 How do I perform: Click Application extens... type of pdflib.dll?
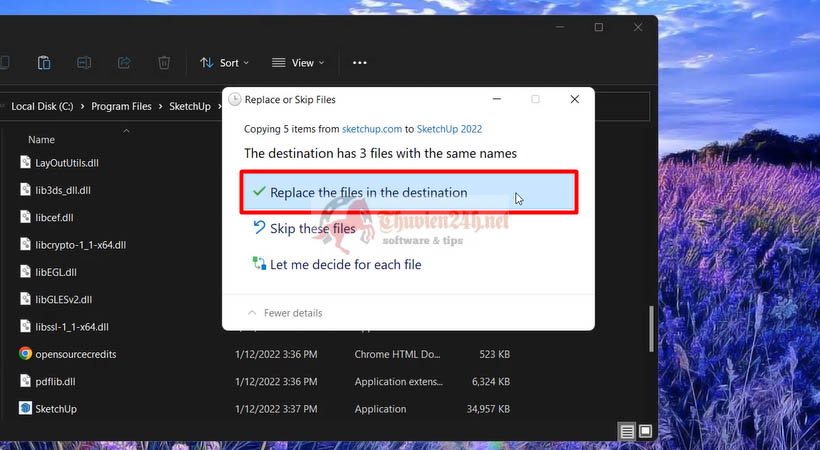pyautogui.click(x=398, y=381)
